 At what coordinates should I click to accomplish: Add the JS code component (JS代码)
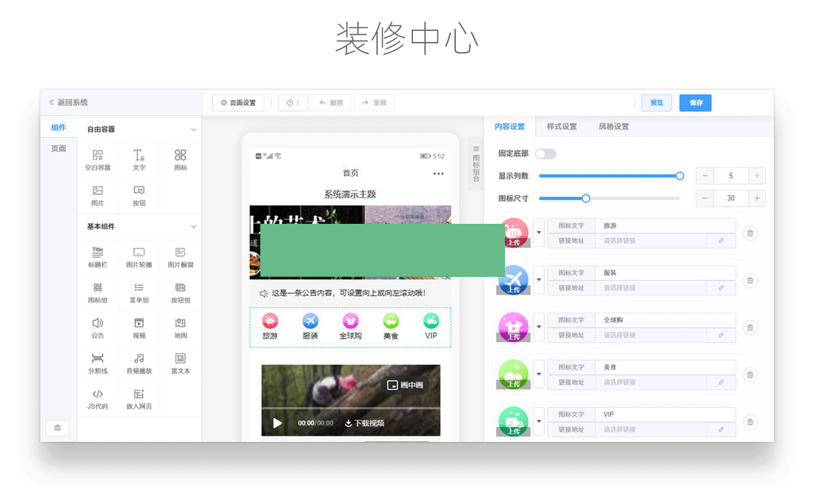point(98,399)
